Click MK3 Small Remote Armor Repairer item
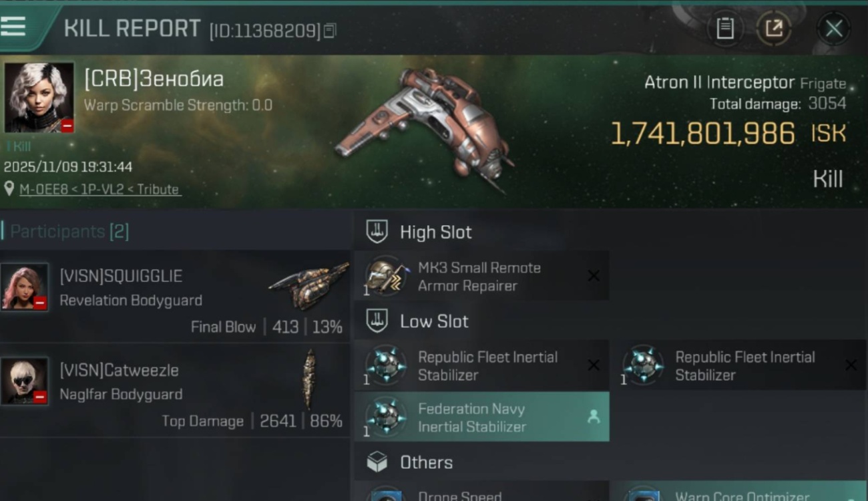This screenshot has width=868, height=501. 481,276
